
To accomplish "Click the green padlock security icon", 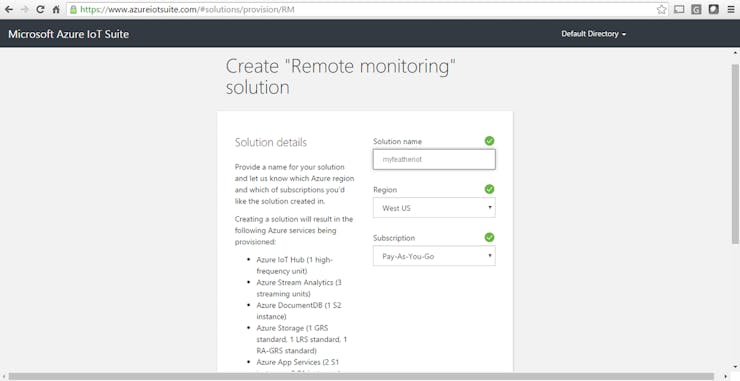I will pyautogui.click(x=74, y=9).
